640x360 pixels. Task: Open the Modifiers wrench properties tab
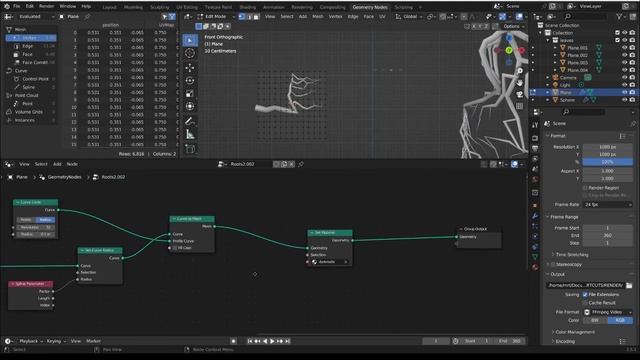535,216
